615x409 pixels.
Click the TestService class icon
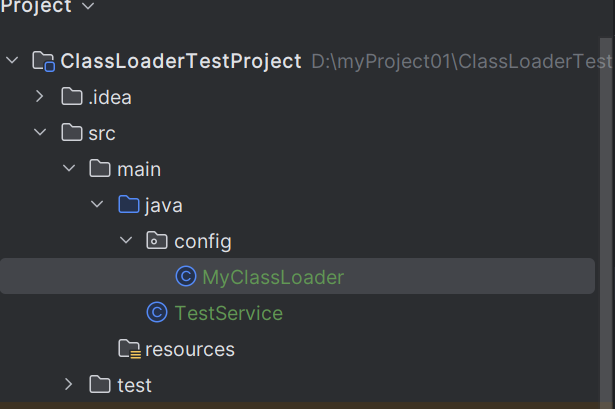pos(157,313)
